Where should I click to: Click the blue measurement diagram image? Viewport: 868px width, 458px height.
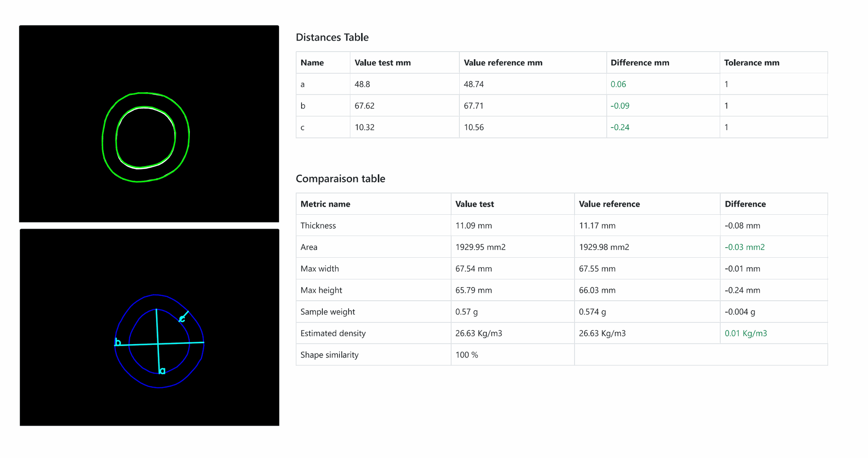tap(149, 327)
